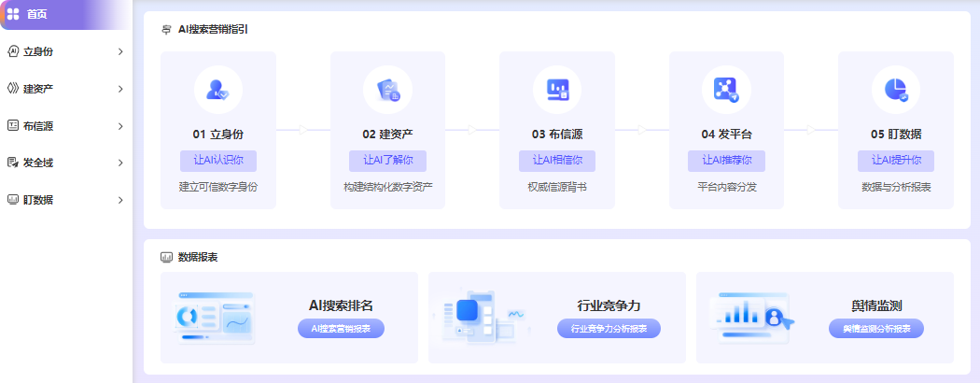Click the 建资产 sidebar icon

pyautogui.click(x=12, y=89)
